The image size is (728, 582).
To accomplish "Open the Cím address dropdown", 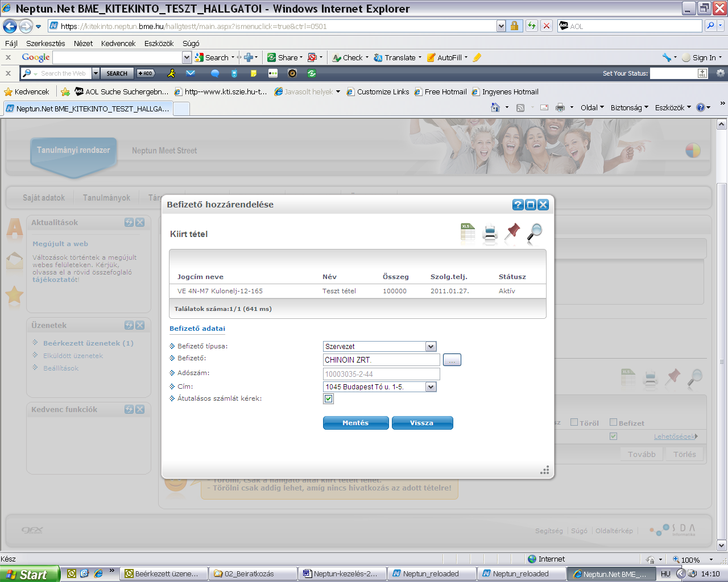I will click(431, 387).
